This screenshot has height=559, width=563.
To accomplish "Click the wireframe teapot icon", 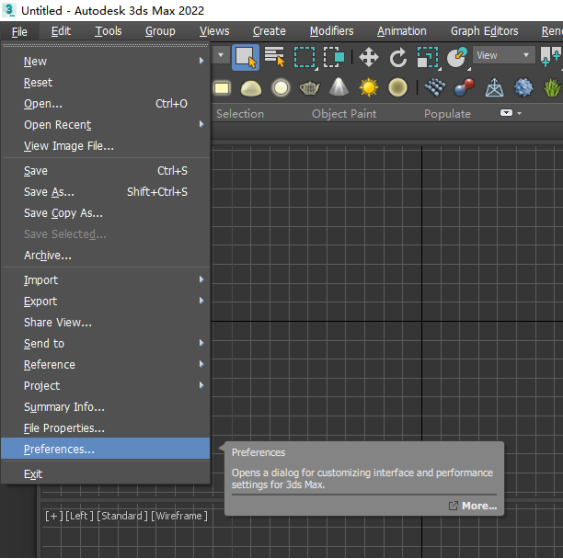I will click(310, 88).
